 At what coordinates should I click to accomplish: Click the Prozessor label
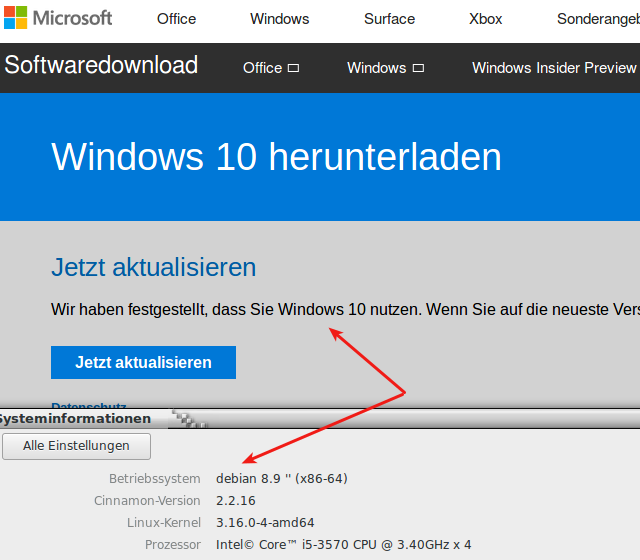click(x=173, y=544)
